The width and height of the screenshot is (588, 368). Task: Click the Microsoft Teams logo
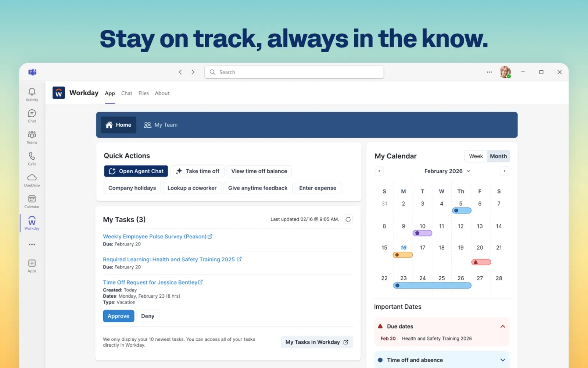coord(32,72)
